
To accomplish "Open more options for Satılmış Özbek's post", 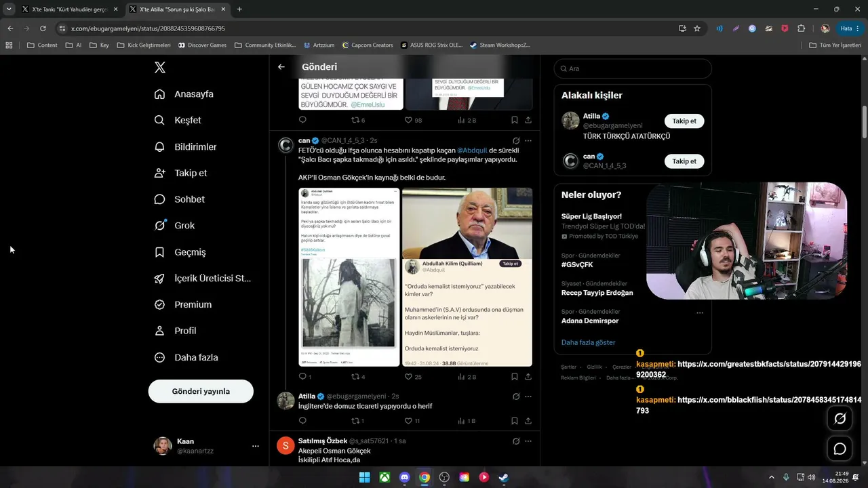I will point(528,441).
